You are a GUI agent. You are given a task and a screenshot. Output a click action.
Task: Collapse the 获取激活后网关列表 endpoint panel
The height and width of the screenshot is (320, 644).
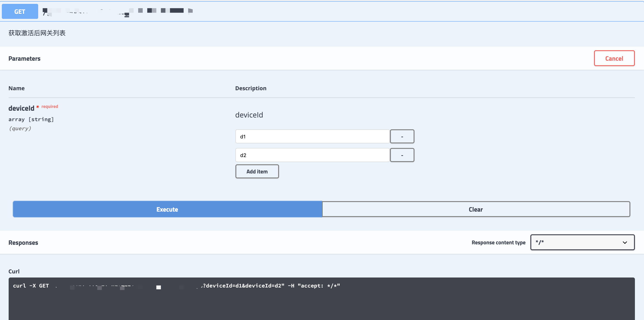(37, 33)
